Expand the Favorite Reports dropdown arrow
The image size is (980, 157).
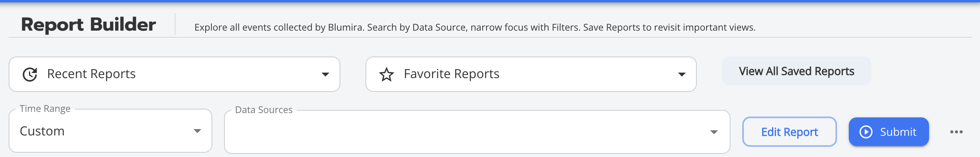pos(682,74)
